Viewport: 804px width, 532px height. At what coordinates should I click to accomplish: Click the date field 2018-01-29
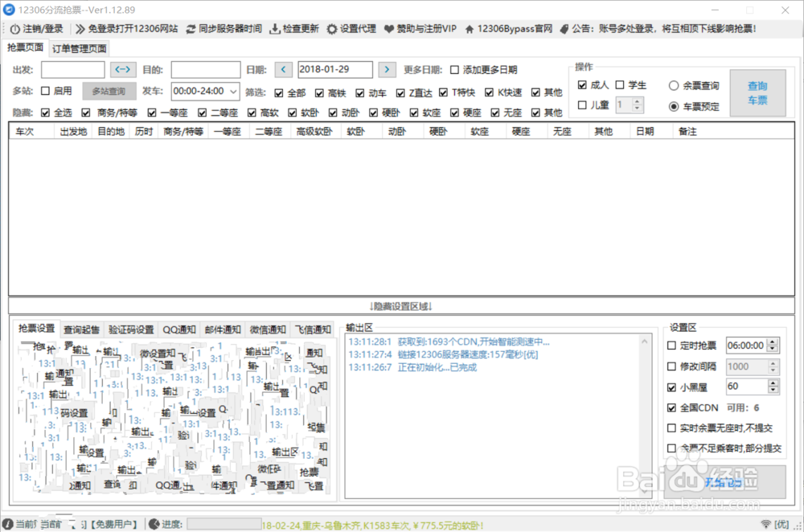(x=335, y=69)
